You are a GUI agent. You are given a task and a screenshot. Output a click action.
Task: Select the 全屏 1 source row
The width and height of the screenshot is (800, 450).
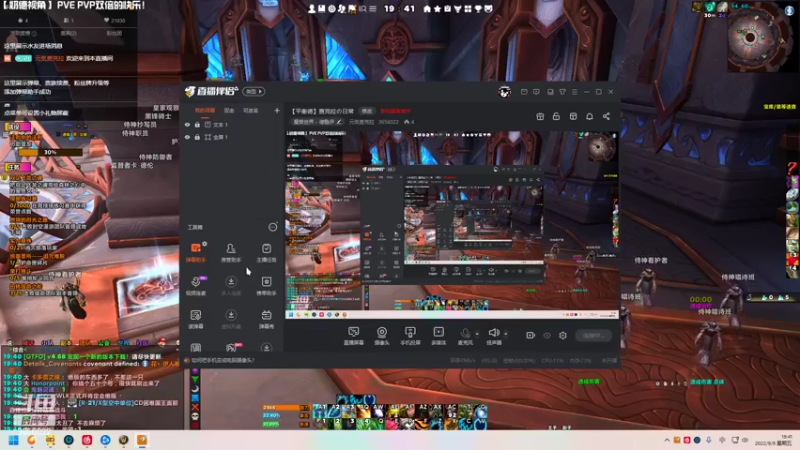[231, 137]
